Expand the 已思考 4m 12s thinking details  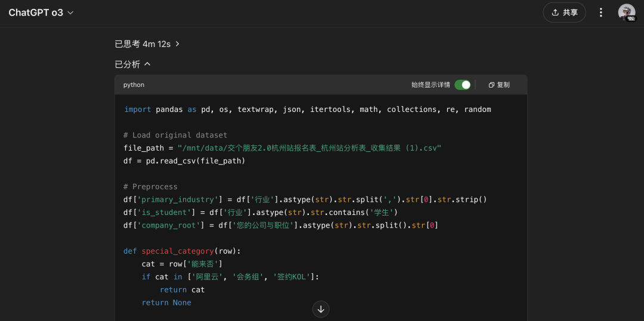[147, 44]
